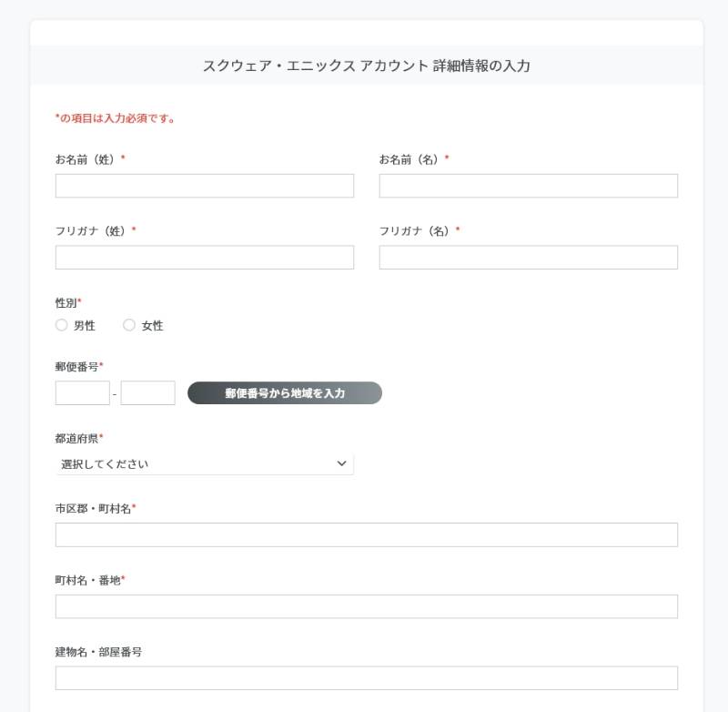
Task: Focus the お名前（姓） input field
Action: click(204, 186)
